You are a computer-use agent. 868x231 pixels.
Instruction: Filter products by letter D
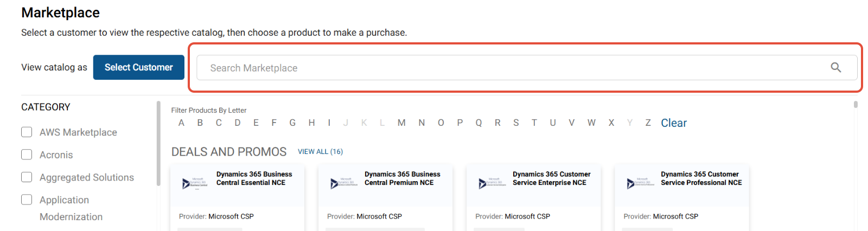point(238,123)
